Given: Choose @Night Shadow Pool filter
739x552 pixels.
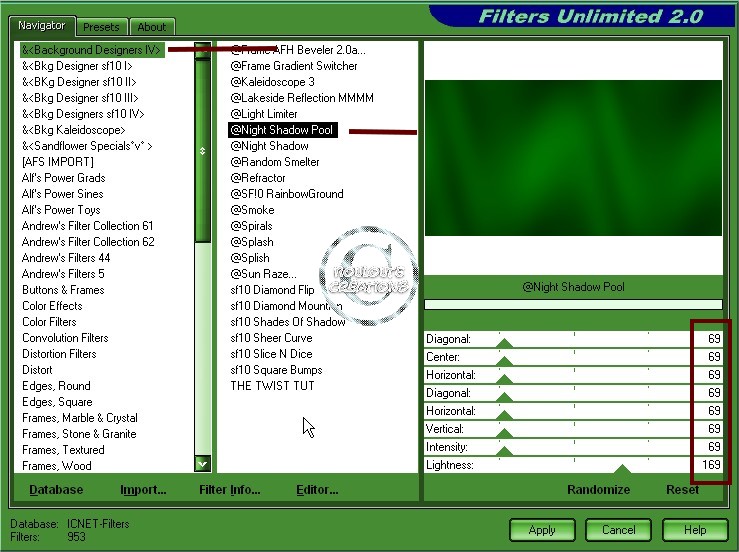Looking at the screenshot, I should tap(282, 130).
